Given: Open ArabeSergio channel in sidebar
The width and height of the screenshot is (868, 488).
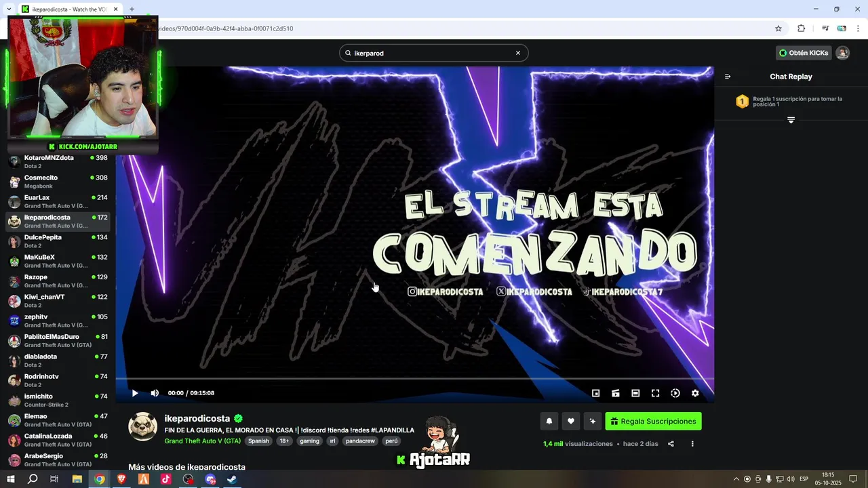Looking at the screenshot, I should [x=58, y=460].
